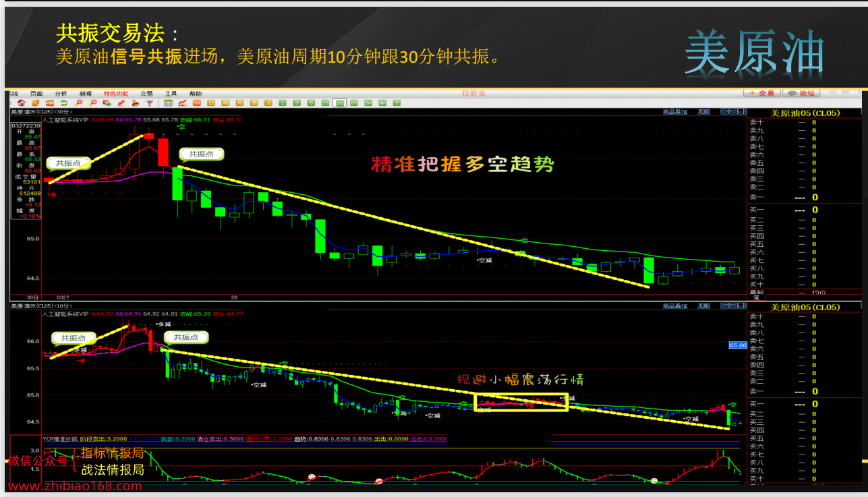The image size is (868, 497).
Task: Click the www.zhibiao168.com link
Action: point(75,486)
